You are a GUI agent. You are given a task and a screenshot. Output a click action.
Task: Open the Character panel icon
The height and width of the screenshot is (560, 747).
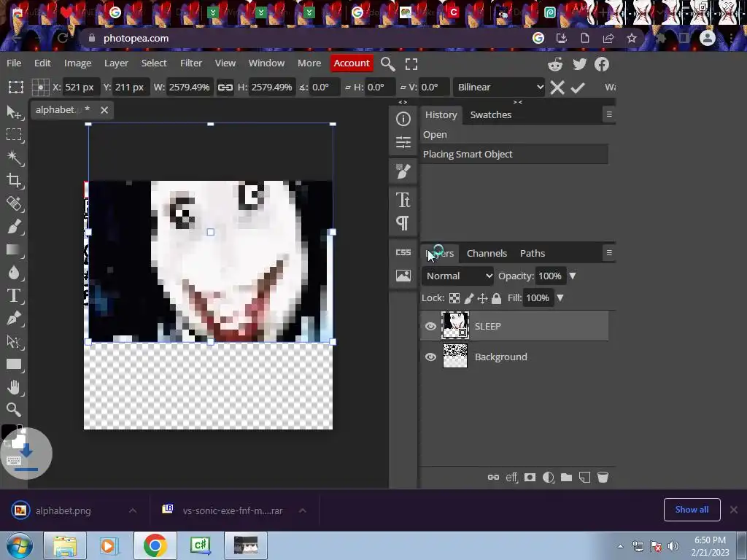[x=403, y=200]
